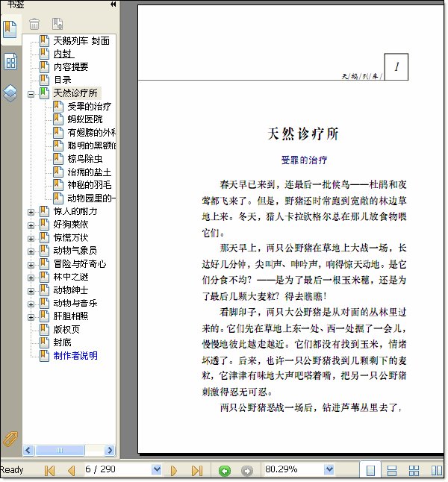Image resolution: width=448 pixels, height=482 pixels.
Task: Expand 肝胆相照 tree node
Action: [x=31, y=317]
